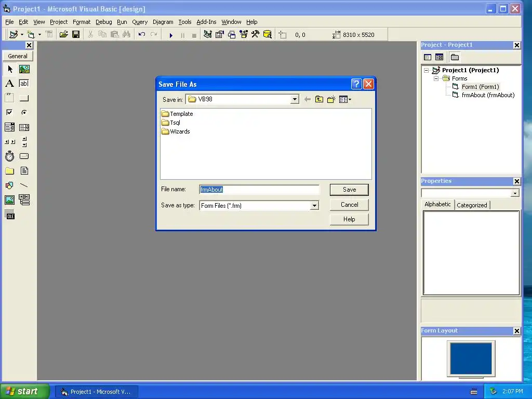Open Toolbox toolbar icon

pyautogui.click(x=256, y=34)
